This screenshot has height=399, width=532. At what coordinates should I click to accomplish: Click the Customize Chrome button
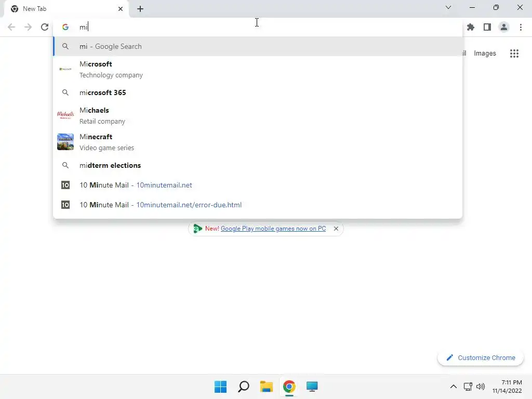481,357
